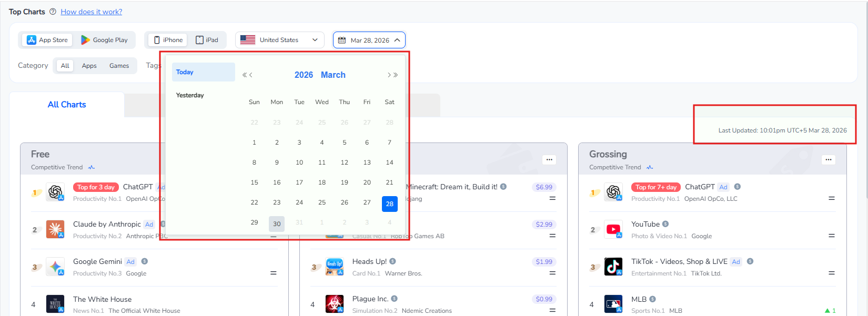Open Plague Inc. app icon
Screen dimensions: 868x316
(x=335, y=304)
